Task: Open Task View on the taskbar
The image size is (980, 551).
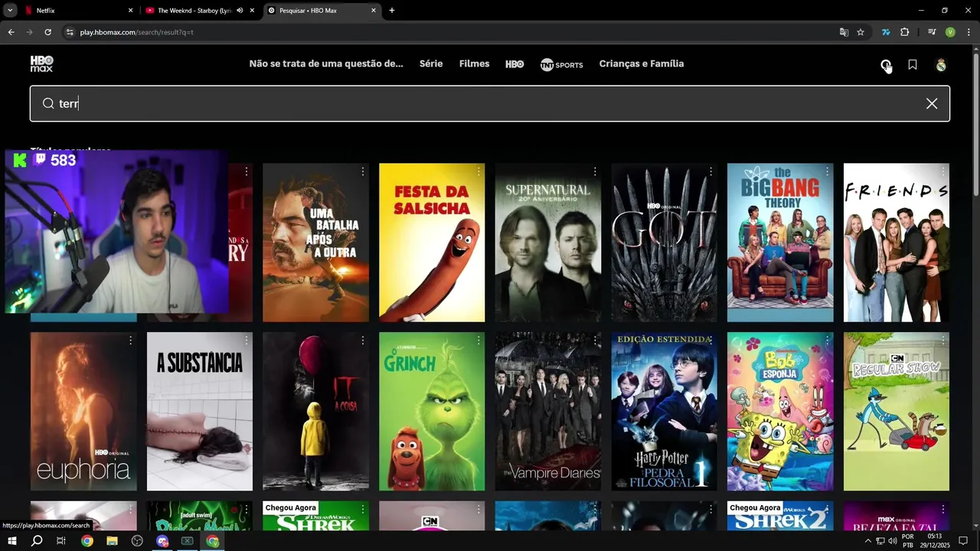Action: pos(61,541)
